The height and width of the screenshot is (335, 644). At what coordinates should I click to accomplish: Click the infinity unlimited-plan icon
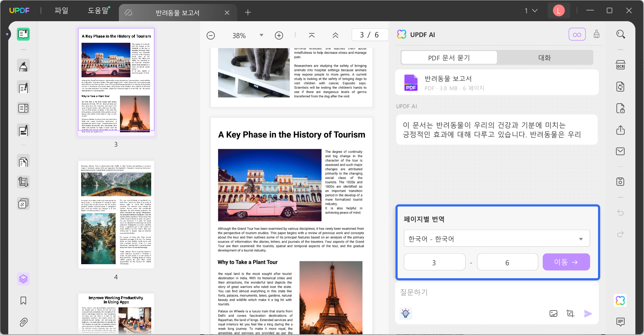click(x=577, y=35)
